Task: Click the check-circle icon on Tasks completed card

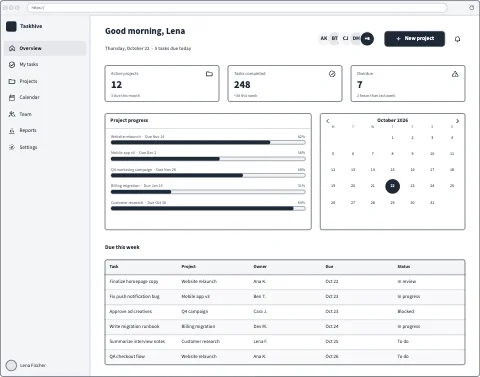Action: pyautogui.click(x=332, y=74)
